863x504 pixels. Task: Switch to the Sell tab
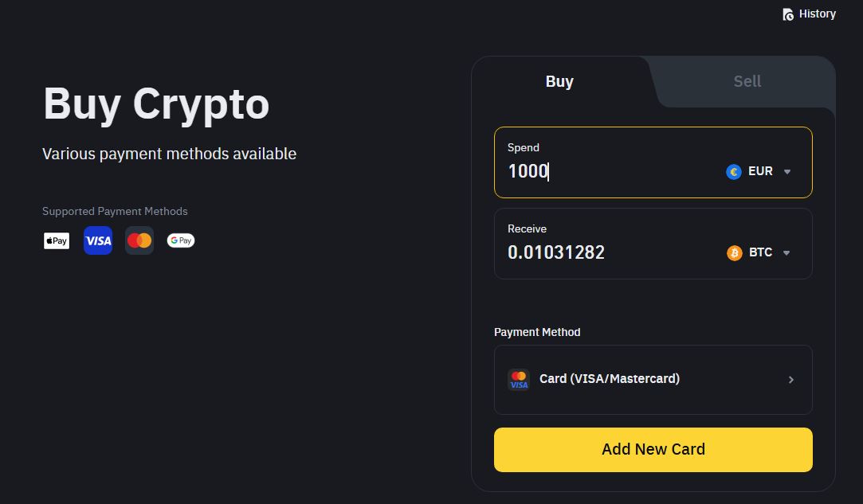pyautogui.click(x=747, y=81)
